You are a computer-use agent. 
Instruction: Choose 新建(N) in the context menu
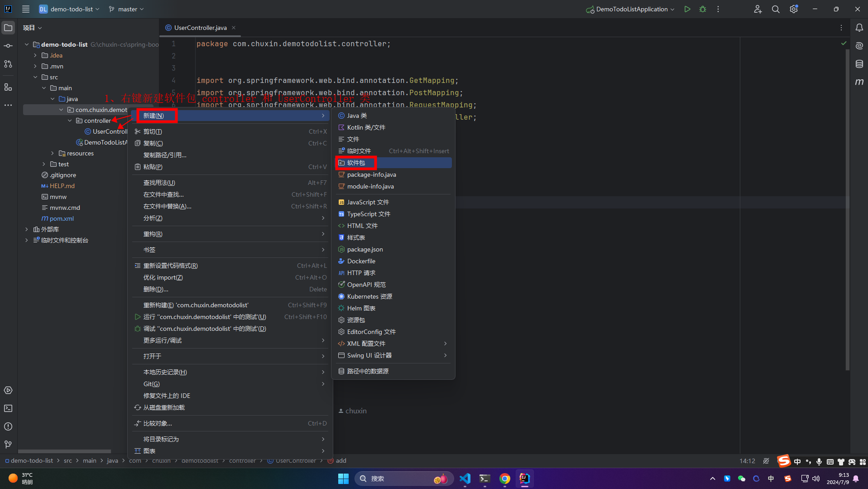click(231, 116)
